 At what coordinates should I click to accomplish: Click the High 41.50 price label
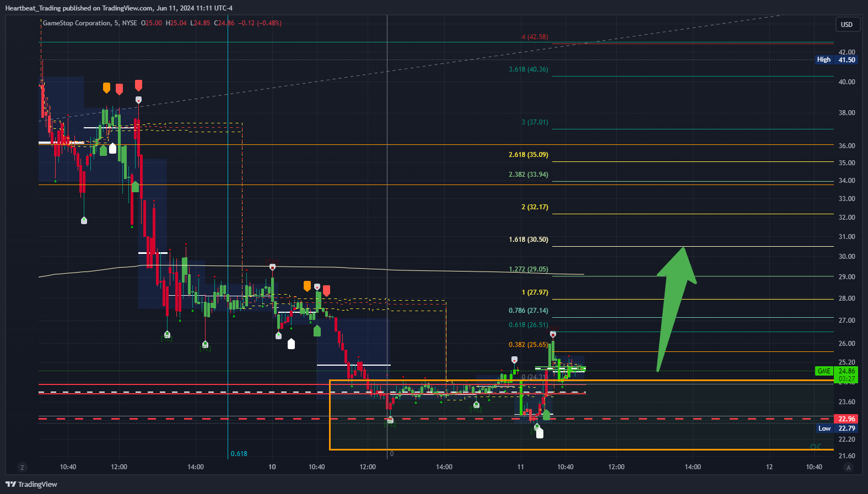click(836, 60)
